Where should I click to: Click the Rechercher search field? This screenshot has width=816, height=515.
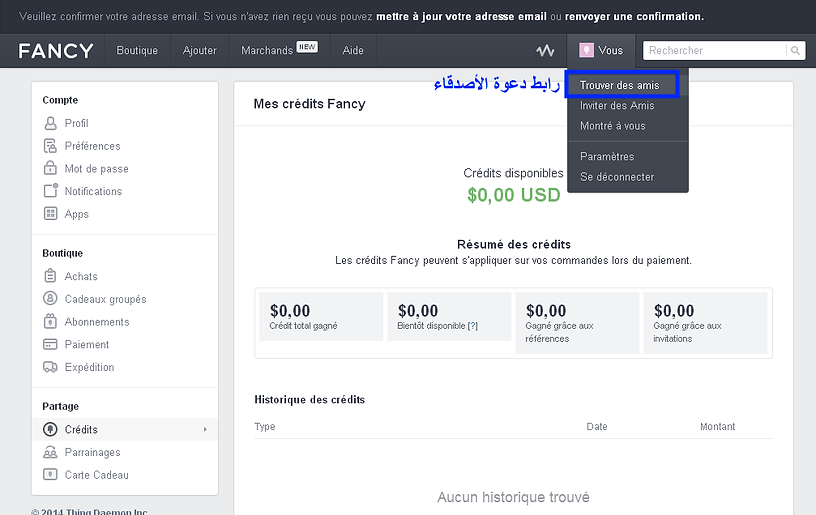(715, 51)
